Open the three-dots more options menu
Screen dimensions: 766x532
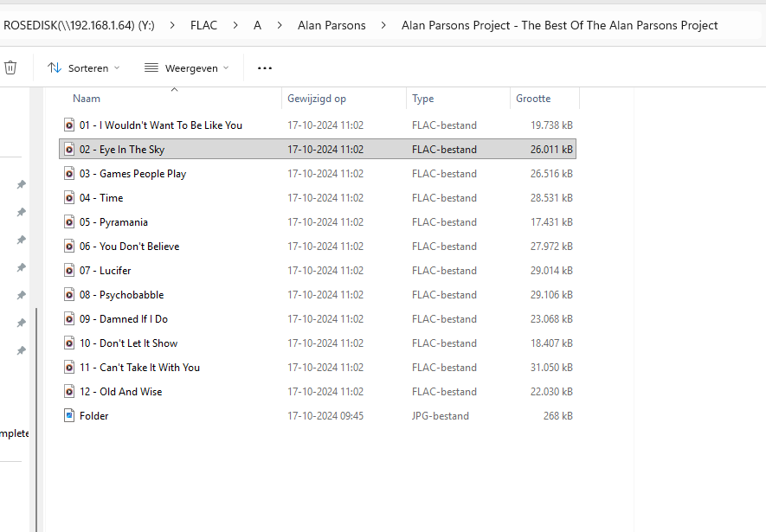[x=265, y=67]
